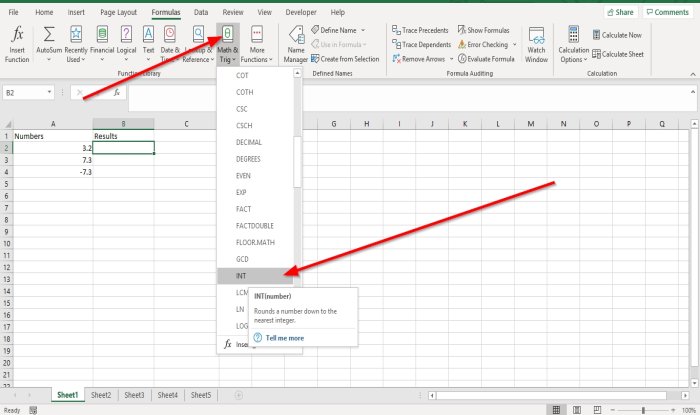
Task: Select cell A4 containing -7.3
Action: pos(53,172)
